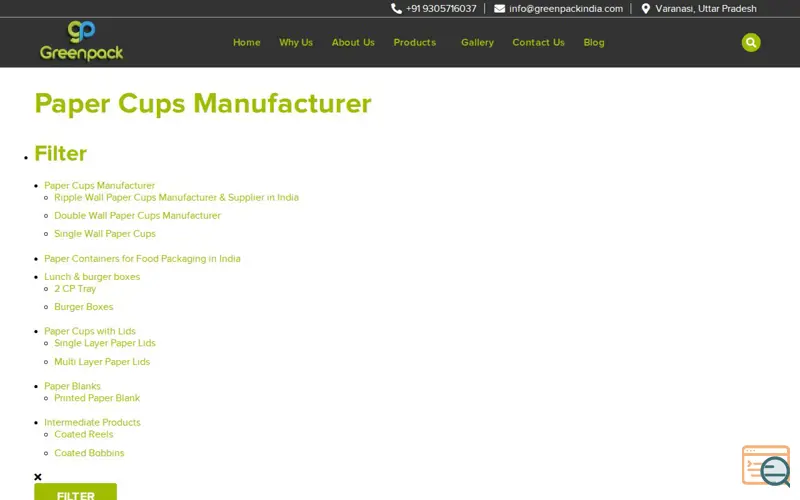800x500 pixels.
Task: Click the location pin icon
Action: [x=645, y=9]
